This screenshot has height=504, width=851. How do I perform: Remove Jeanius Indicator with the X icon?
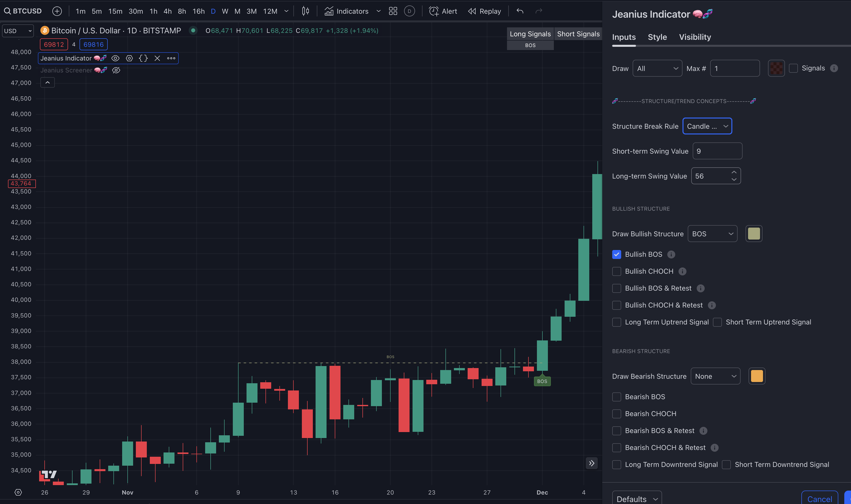(157, 58)
